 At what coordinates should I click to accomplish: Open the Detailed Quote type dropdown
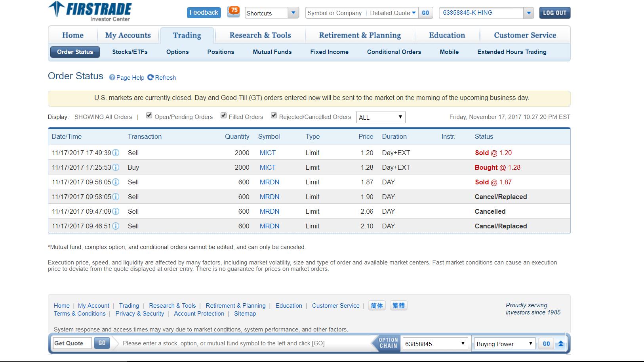point(392,13)
